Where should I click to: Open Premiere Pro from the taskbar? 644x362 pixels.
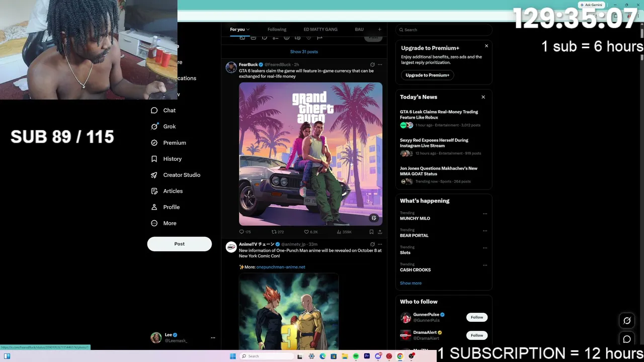point(367,356)
